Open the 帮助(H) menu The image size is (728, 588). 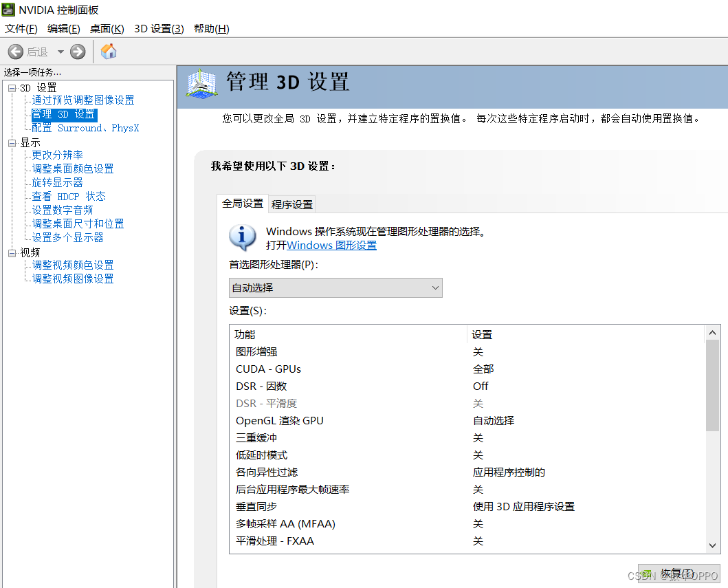pos(212,29)
